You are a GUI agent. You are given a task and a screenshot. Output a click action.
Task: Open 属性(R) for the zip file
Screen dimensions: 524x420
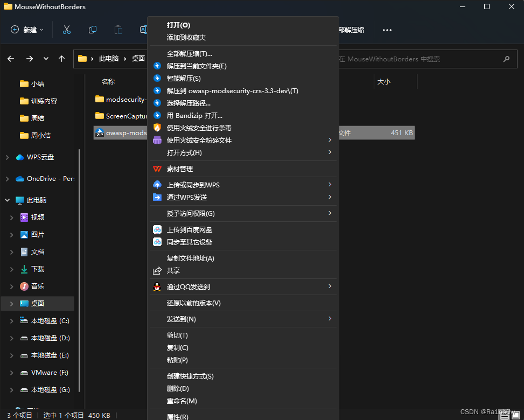[x=177, y=417]
